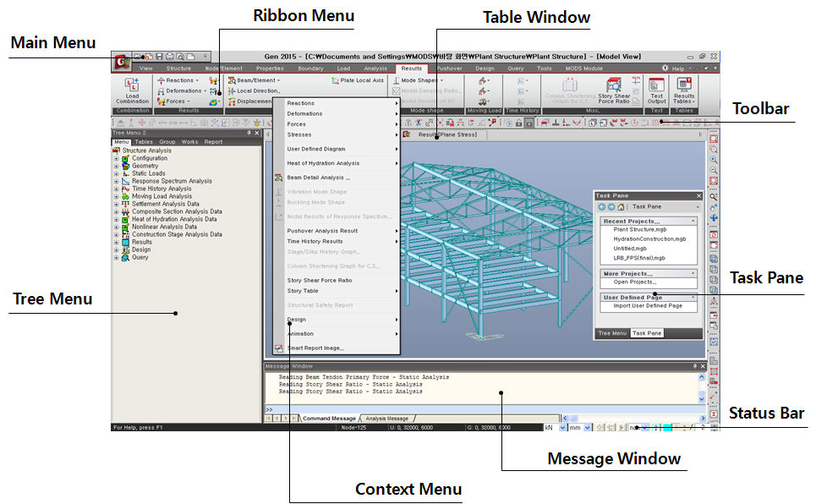
Task: Click the Story Shear Force Ratio ribbon icon
Action: [614, 91]
